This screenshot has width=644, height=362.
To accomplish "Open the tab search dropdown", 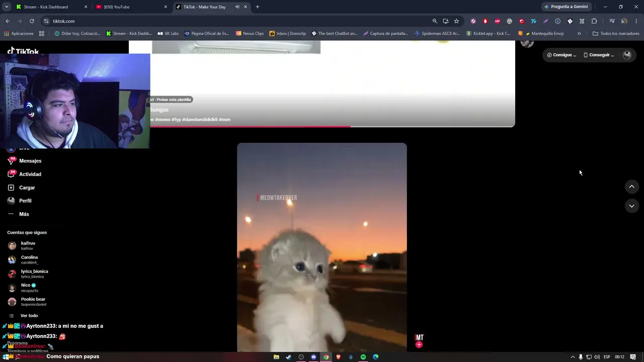I will click(7, 7).
